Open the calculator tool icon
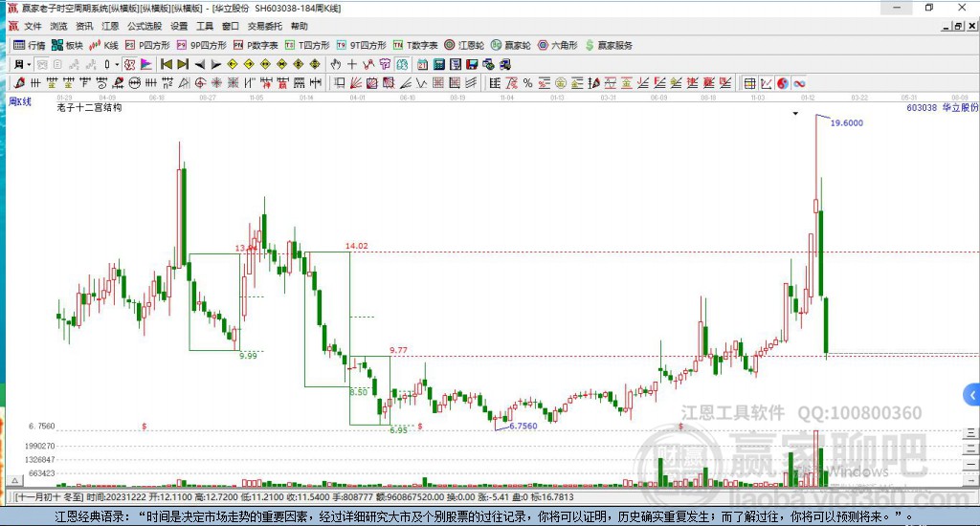The image size is (980, 526). [x=438, y=64]
